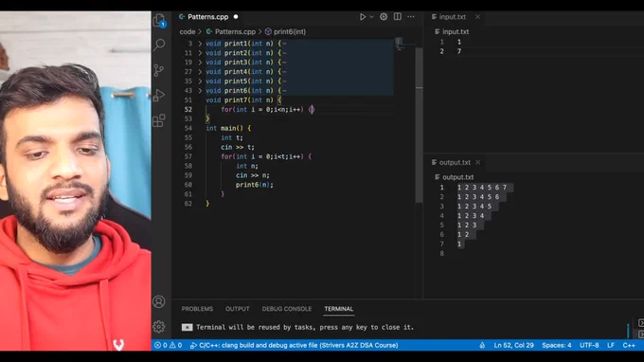Expand folded print4 function
The image size is (644, 362).
click(200, 72)
